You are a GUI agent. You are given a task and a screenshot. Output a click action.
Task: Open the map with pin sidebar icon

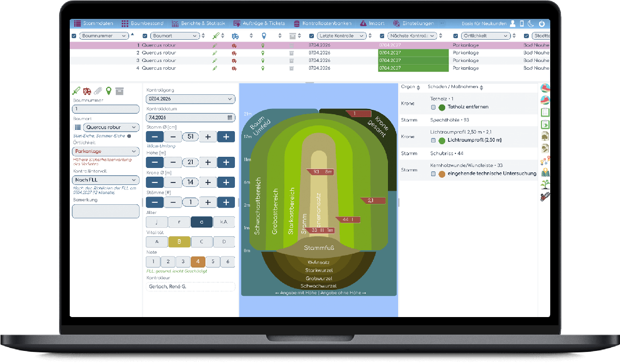(545, 172)
